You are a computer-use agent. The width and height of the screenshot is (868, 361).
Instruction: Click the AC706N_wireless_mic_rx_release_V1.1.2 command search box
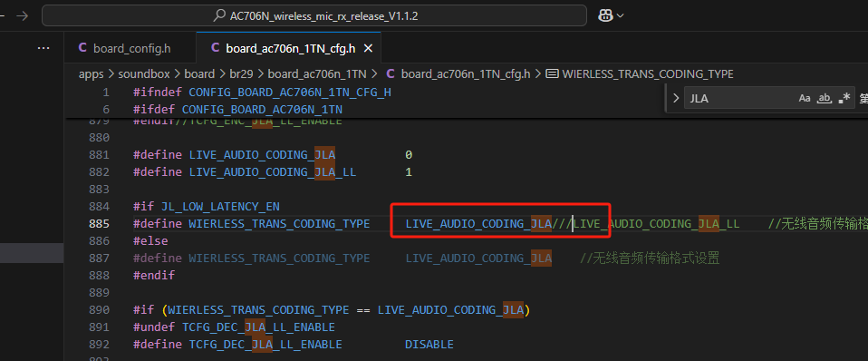click(313, 15)
